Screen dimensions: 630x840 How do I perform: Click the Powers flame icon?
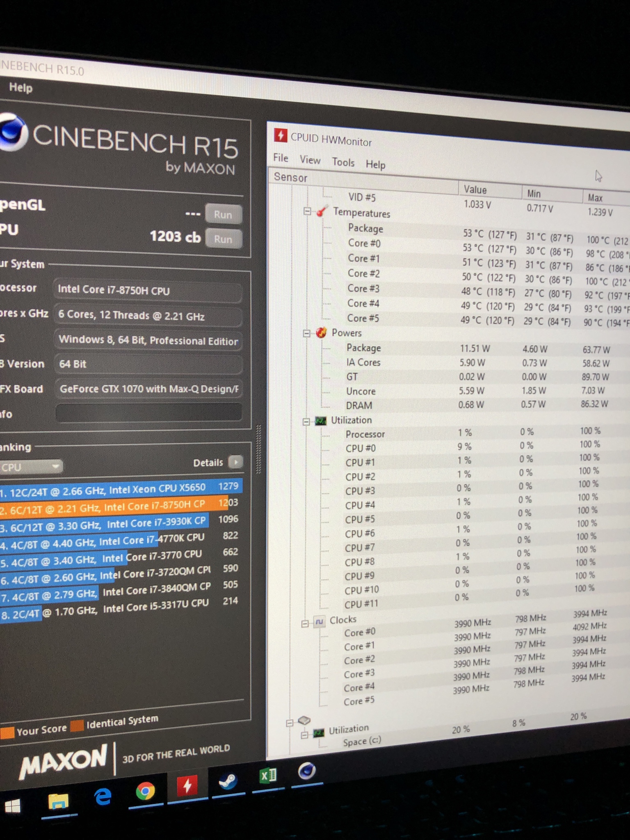[x=321, y=332]
